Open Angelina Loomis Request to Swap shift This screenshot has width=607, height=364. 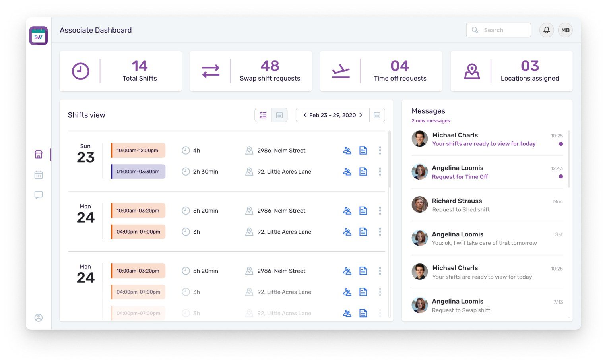(487, 305)
